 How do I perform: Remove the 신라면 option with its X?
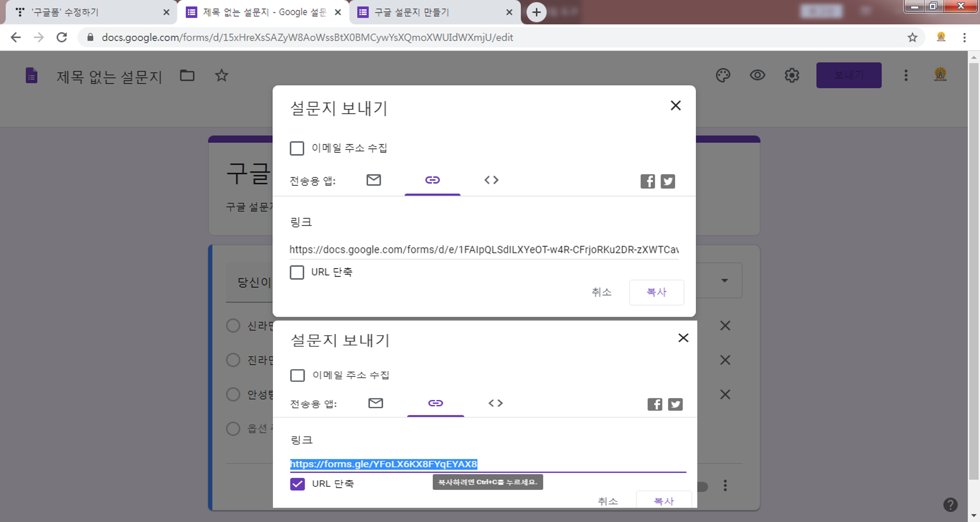point(725,326)
